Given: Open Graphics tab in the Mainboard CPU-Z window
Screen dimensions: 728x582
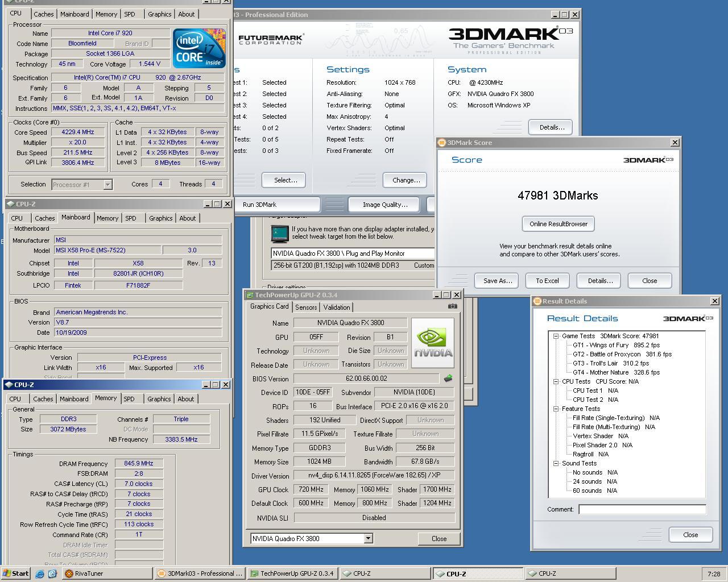Looking at the screenshot, I should [160, 218].
